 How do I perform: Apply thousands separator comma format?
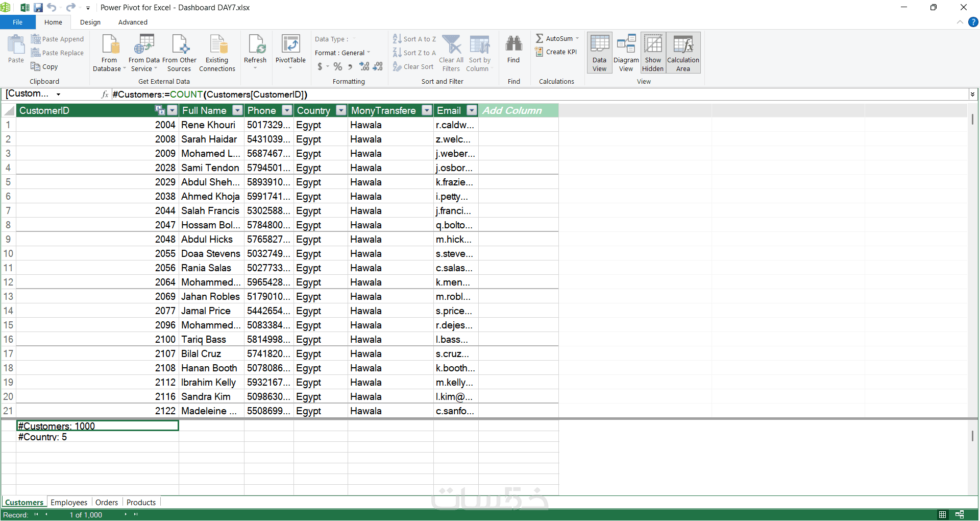coord(350,66)
